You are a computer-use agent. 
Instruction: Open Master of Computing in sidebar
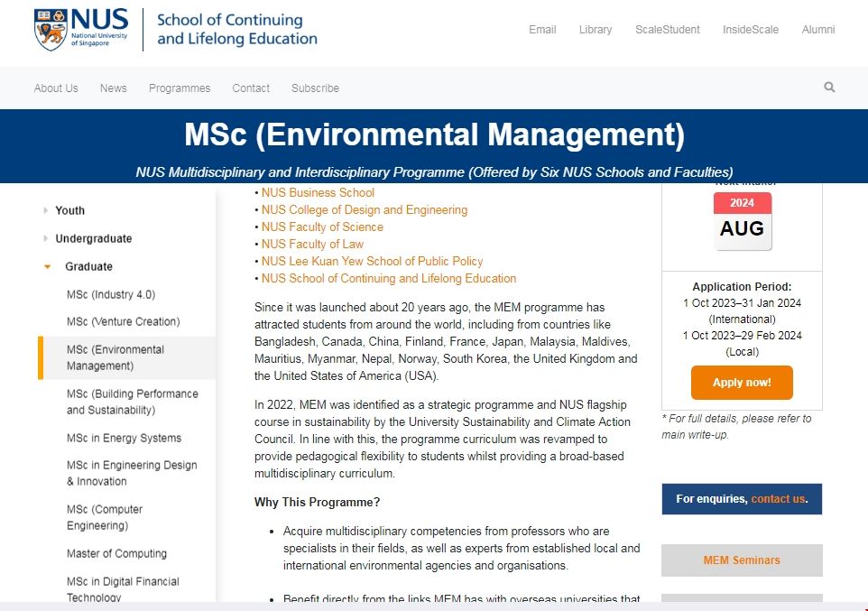[116, 553]
